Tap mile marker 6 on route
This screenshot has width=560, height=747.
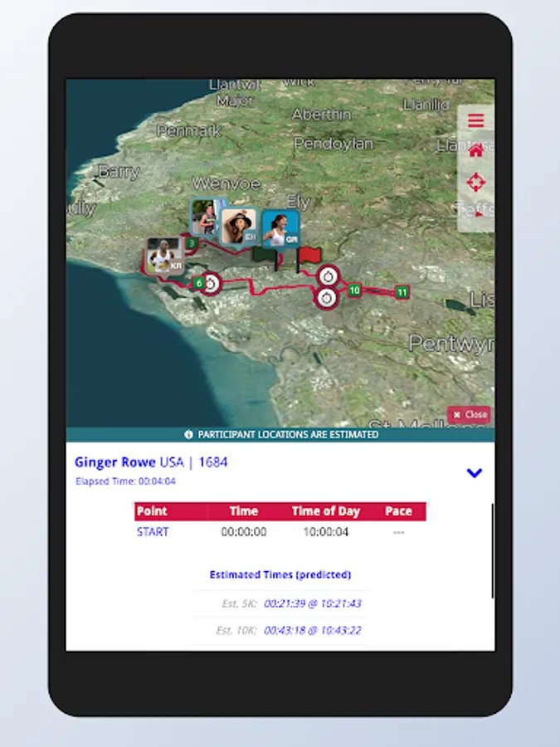(198, 283)
